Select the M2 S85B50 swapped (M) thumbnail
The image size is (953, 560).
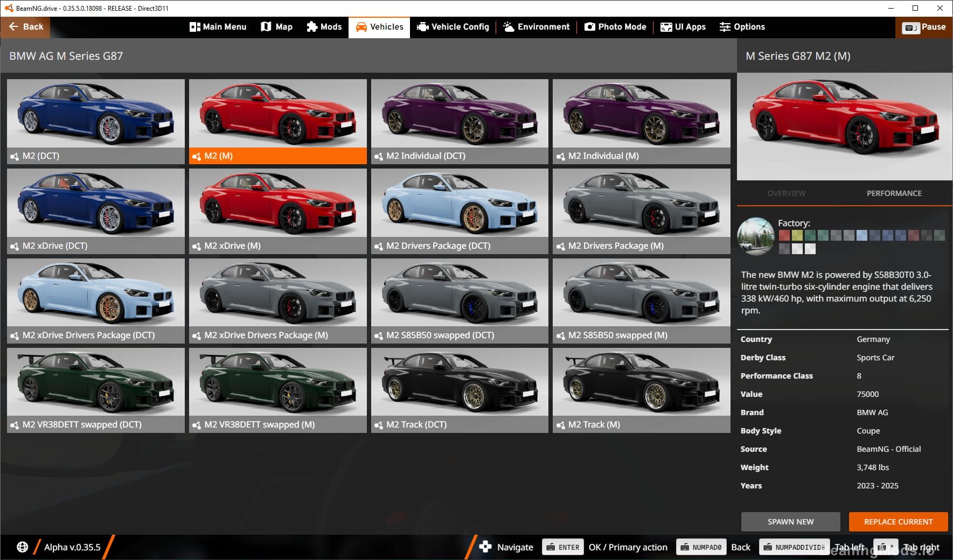point(642,300)
